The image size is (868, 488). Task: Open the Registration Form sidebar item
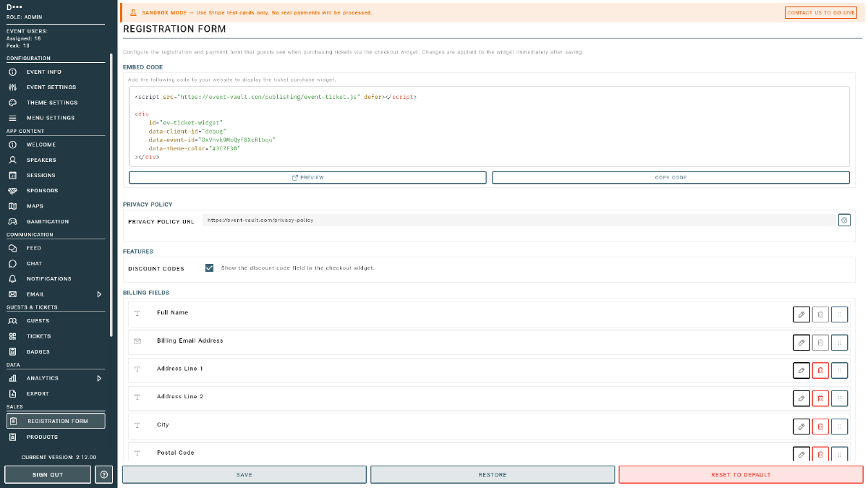coord(56,421)
